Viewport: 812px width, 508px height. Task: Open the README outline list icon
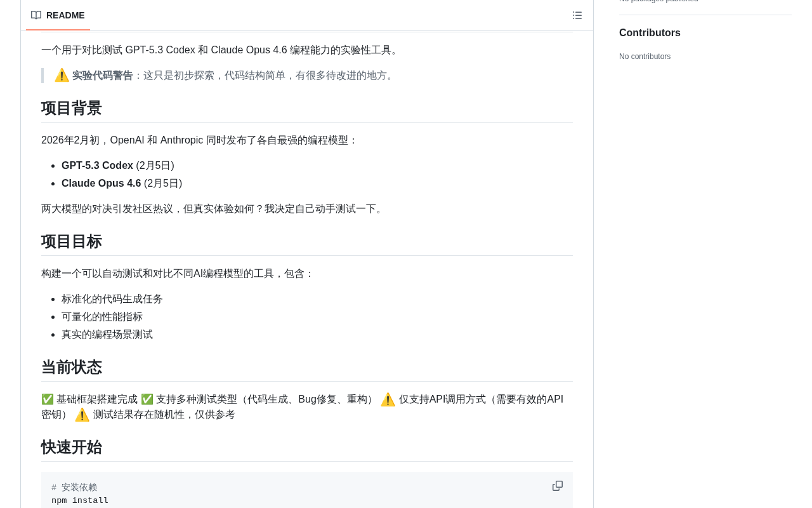click(577, 15)
